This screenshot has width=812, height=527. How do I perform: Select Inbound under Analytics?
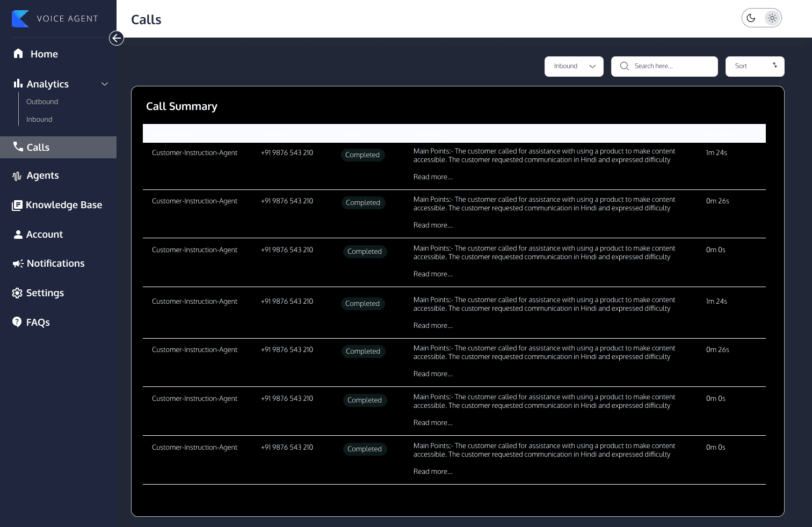[x=39, y=119]
